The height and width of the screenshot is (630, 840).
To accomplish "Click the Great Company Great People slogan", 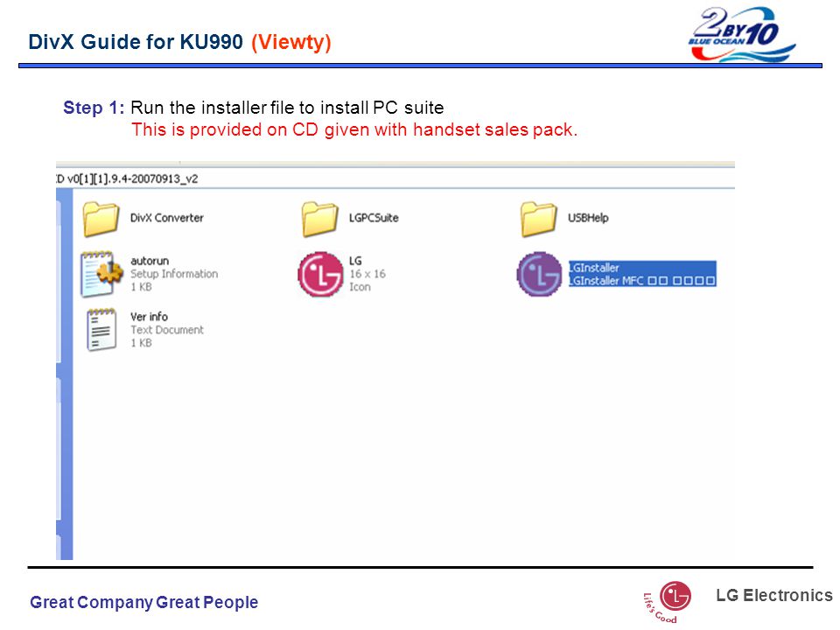I will coord(144,602).
